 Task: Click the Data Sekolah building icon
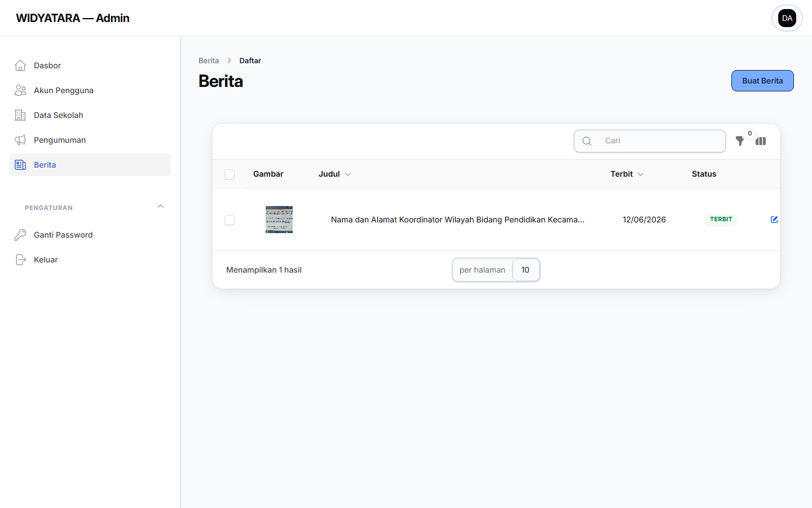[20, 115]
